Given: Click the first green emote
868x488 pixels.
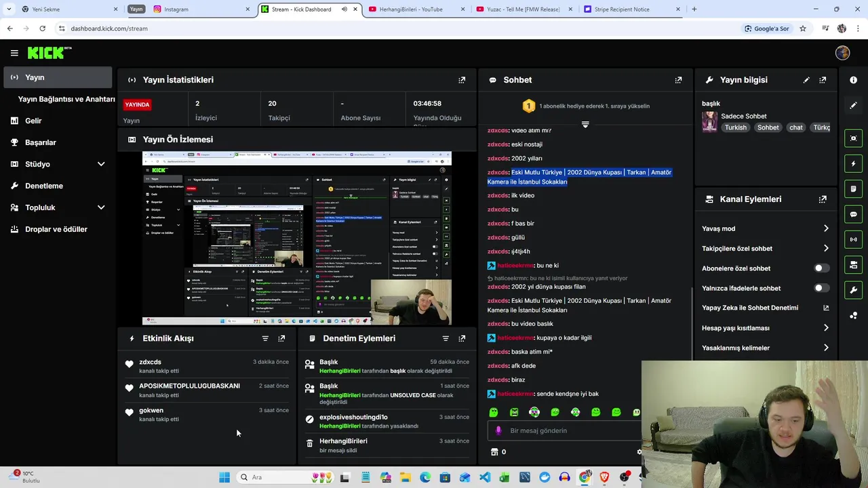Looking at the screenshot, I should coord(494,412).
